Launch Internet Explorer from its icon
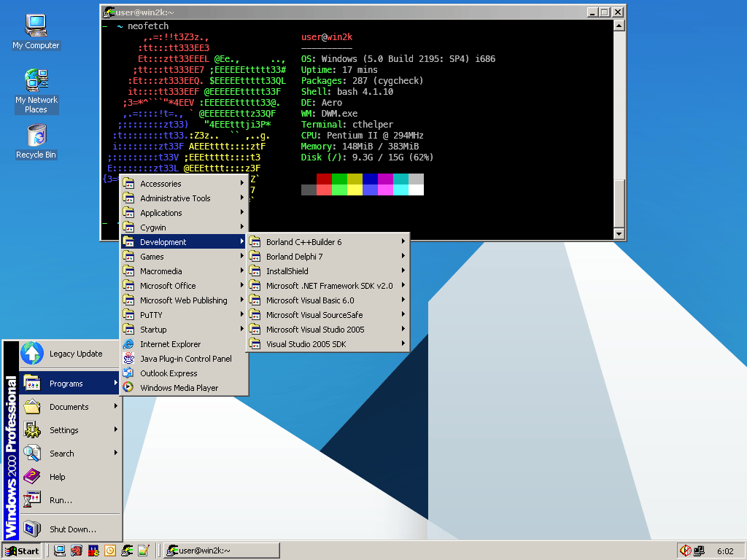Viewport: 747px width, 560px height. coord(128,344)
